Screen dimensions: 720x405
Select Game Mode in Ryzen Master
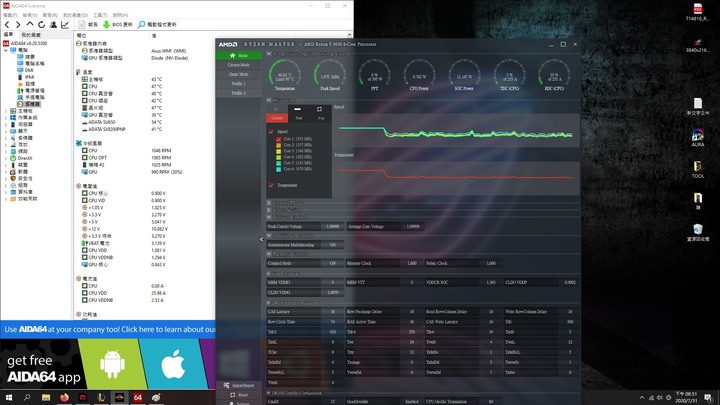(x=239, y=74)
